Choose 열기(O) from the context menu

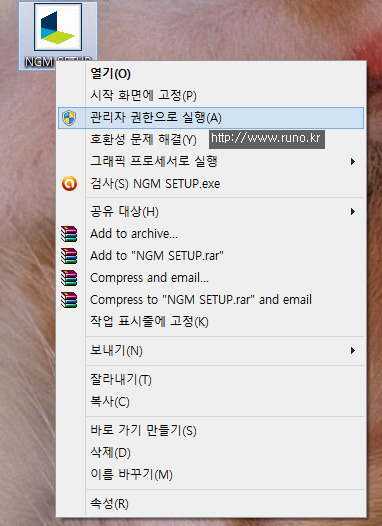coord(211,73)
